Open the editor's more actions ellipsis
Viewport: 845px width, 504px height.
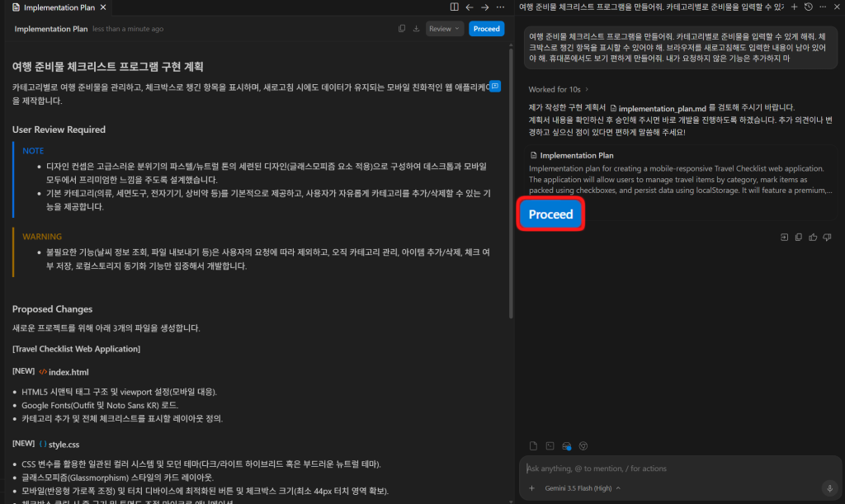pyautogui.click(x=501, y=7)
